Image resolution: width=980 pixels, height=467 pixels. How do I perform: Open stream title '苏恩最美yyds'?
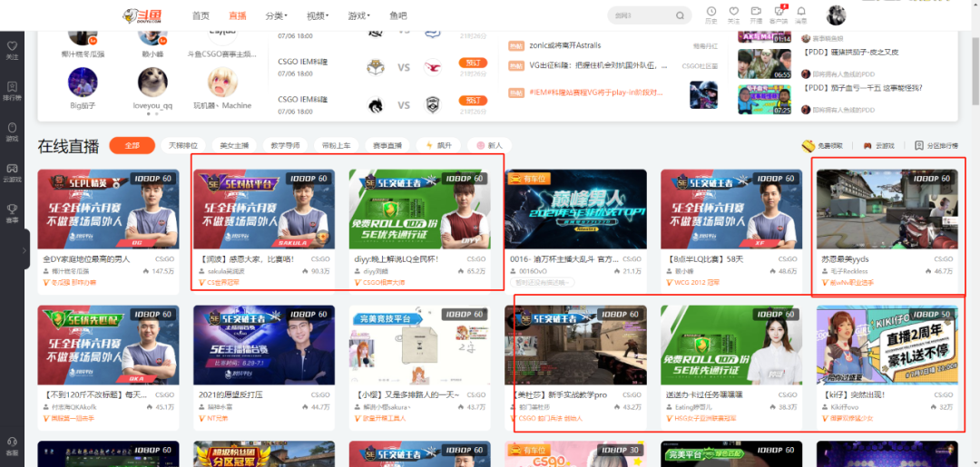[845, 258]
